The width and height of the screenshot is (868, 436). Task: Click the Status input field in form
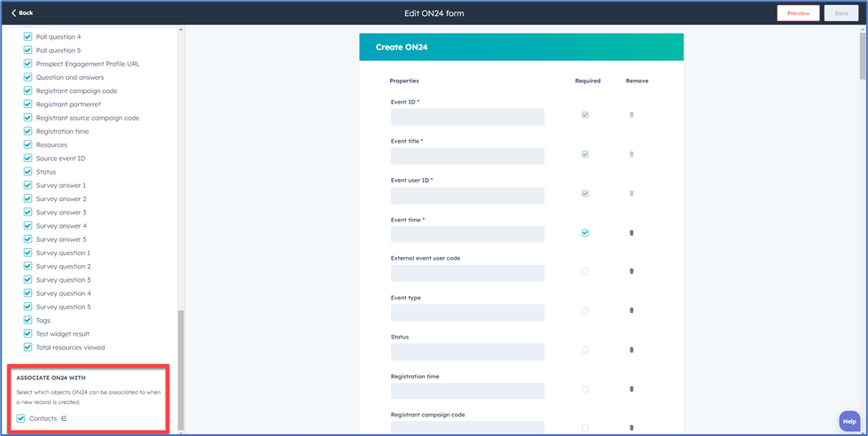(467, 352)
